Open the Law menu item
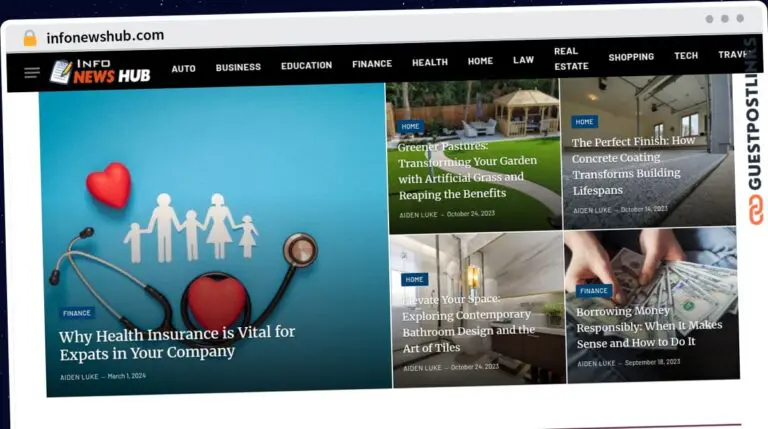768x429 pixels. (523, 60)
